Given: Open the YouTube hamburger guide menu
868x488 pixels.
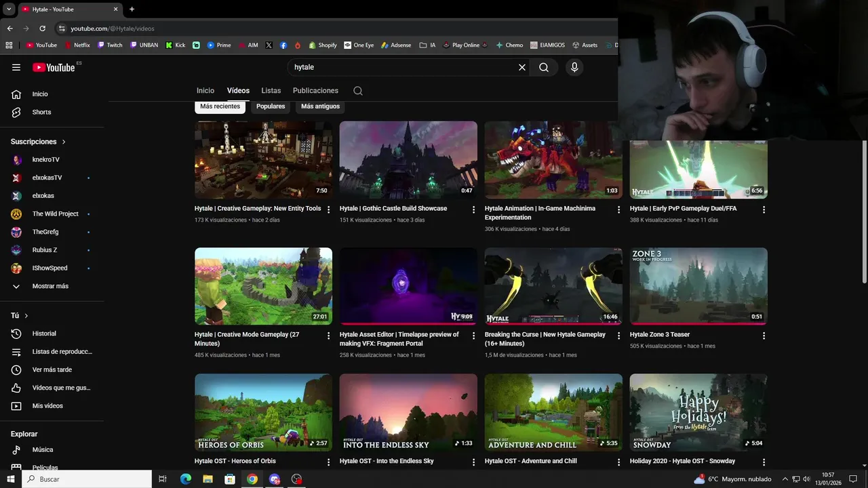Looking at the screenshot, I should pyautogui.click(x=16, y=67).
